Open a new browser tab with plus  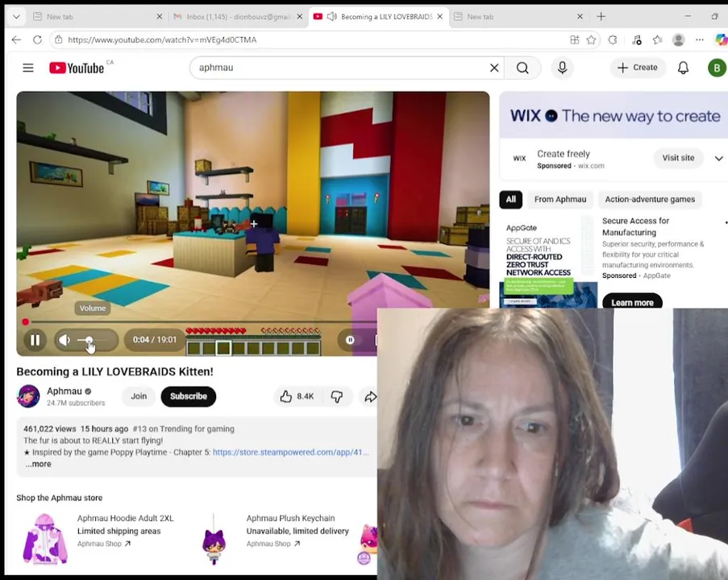[x=601, y=17]
